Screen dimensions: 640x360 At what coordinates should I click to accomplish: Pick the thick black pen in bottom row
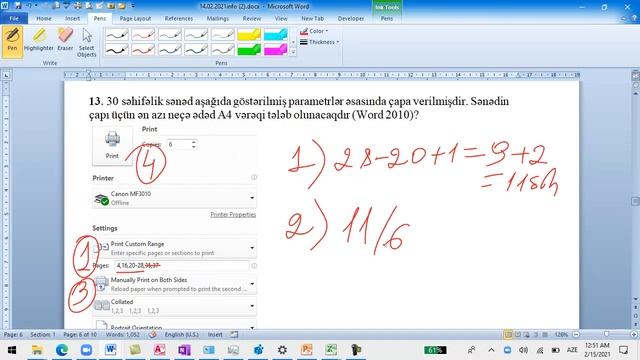[117, 50]
